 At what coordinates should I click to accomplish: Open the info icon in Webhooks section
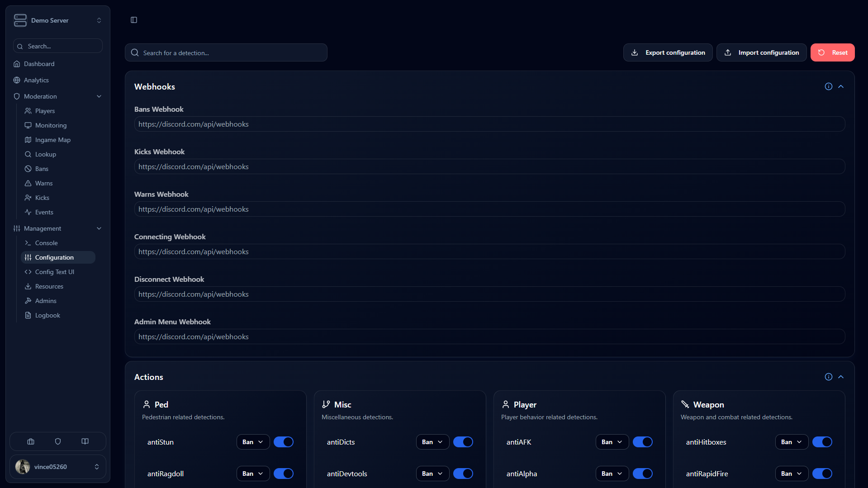(828, 86)
